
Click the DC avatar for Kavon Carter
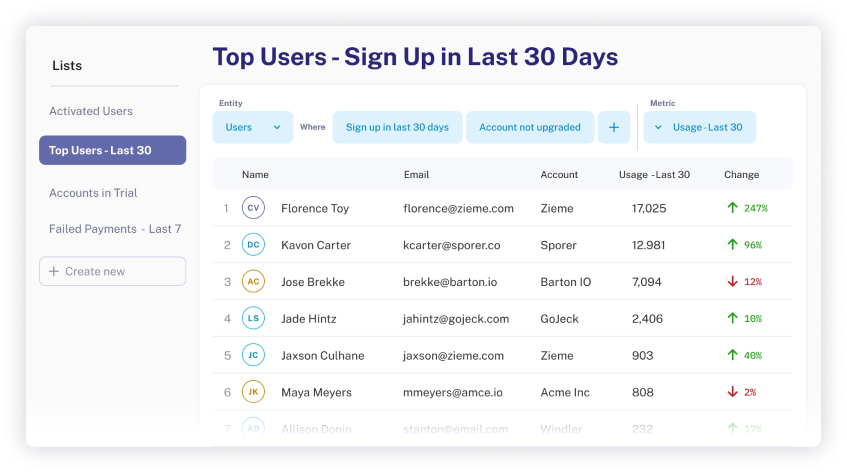coord(253,245)
